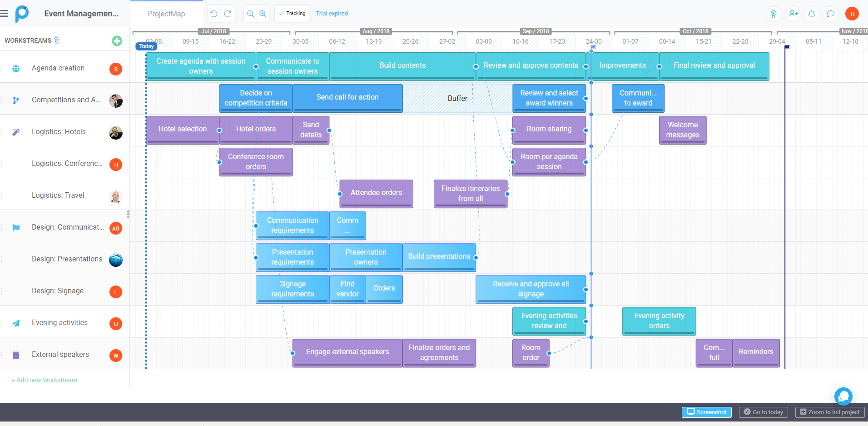Click Add new Workstream link
Image resolution: width=868 pixels, height=426 pixels.
(45, 380)
